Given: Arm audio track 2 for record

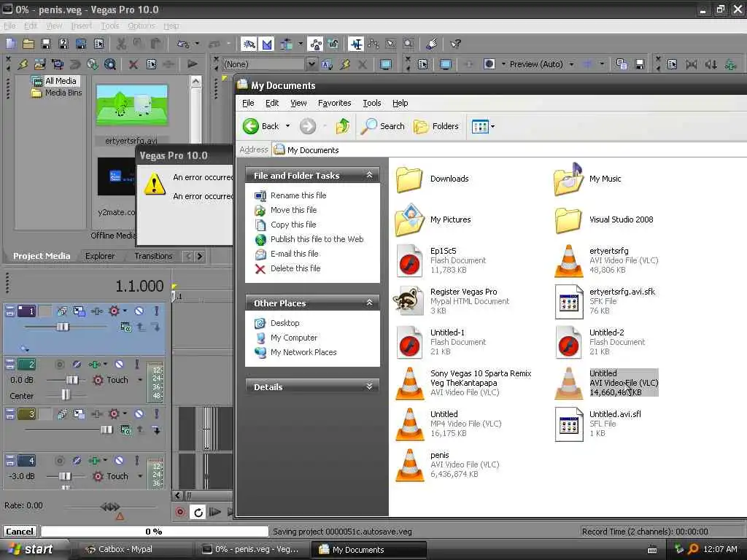Looking at the screenshot, I should [x=60, y=365].
